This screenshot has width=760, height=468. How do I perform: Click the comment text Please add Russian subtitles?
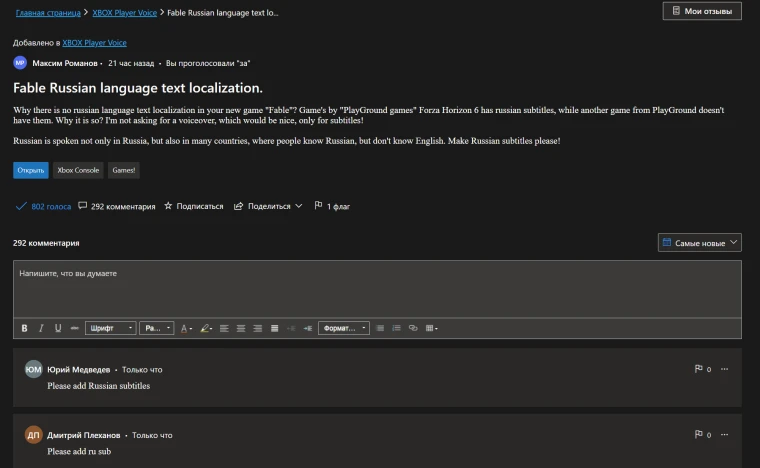click(x=98, y=386)
